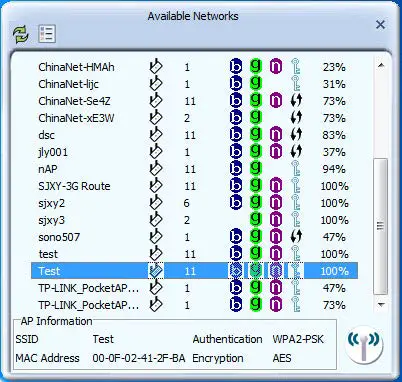The height and width of the screenshot is (382, 402).
Task: Click the AES encryption value
Action: [x=282, y=358]
